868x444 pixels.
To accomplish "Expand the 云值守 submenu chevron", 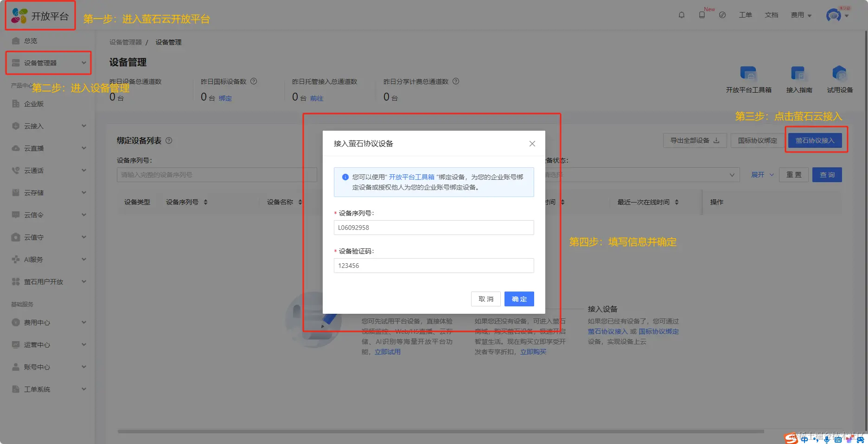I will [x=84, y=237].
